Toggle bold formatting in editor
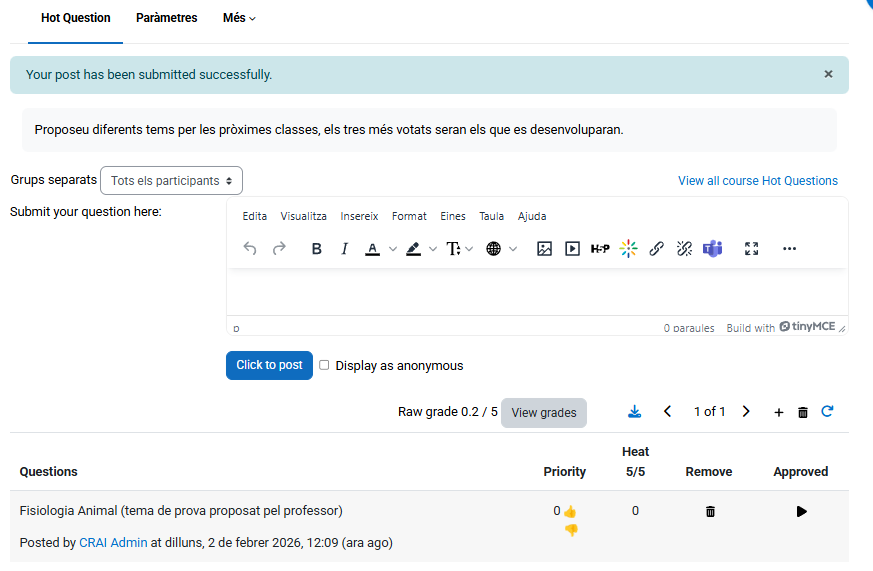The height and width of the screenshot is (571, 873). (x=316, y=249)
